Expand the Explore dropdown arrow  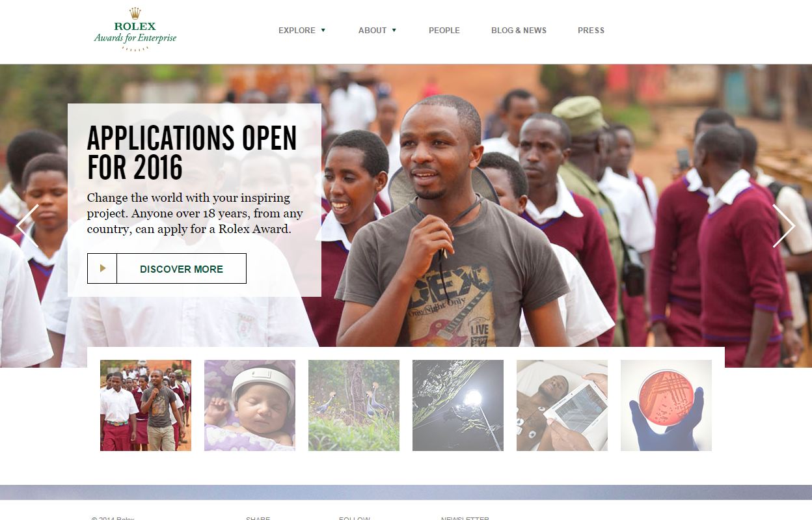(323, 31)
